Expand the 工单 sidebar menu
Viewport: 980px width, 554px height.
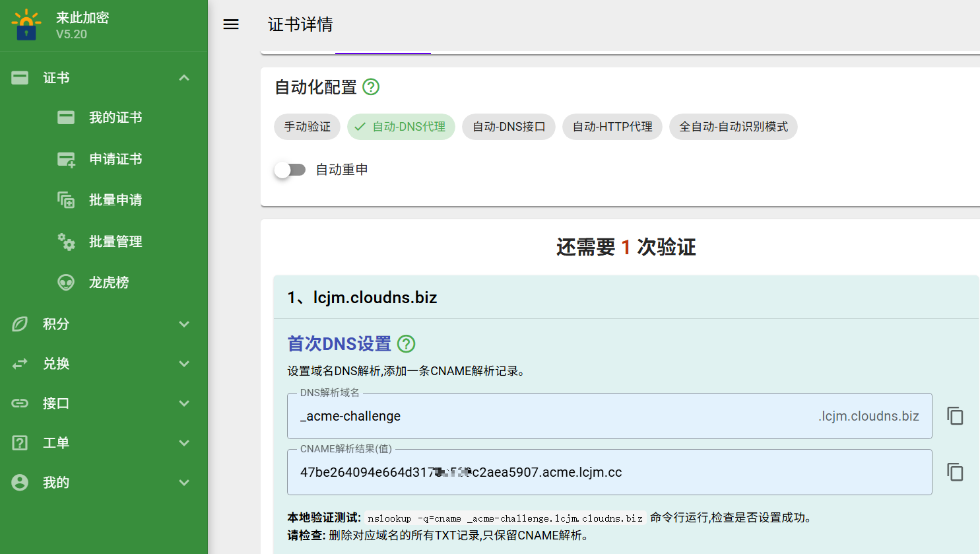tap(184, 443)
